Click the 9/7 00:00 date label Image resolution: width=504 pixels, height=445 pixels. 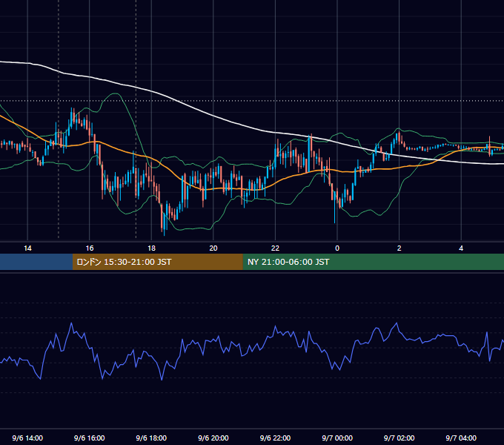[337, 438]
